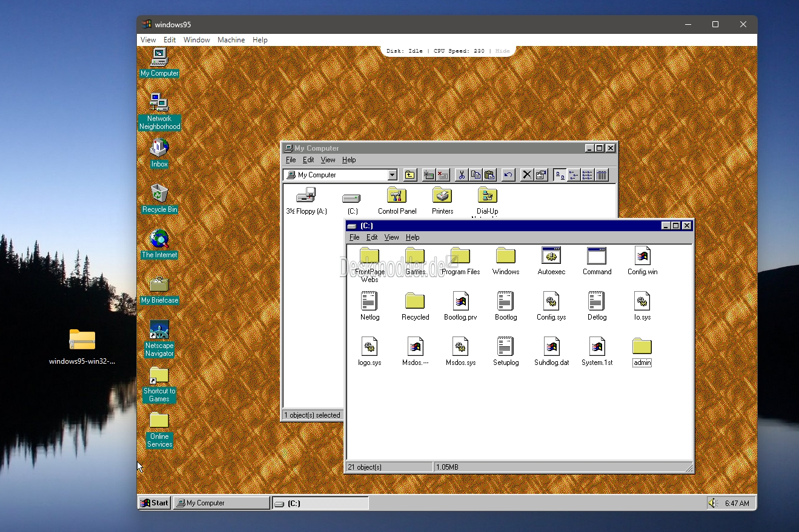This screenshot has width=799, height=532.
Task: Click the Properties toolbar icon
Action: click(541, 175)
